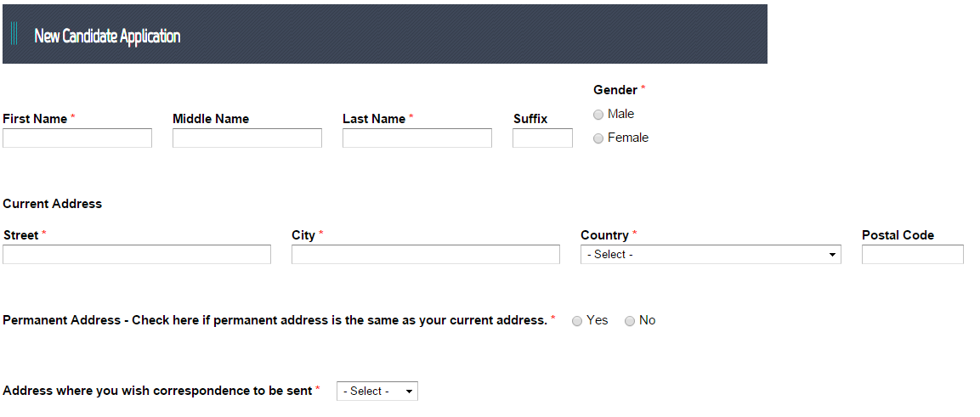Select the Suffix text box
980x417 pixels.
coord(542,138)
